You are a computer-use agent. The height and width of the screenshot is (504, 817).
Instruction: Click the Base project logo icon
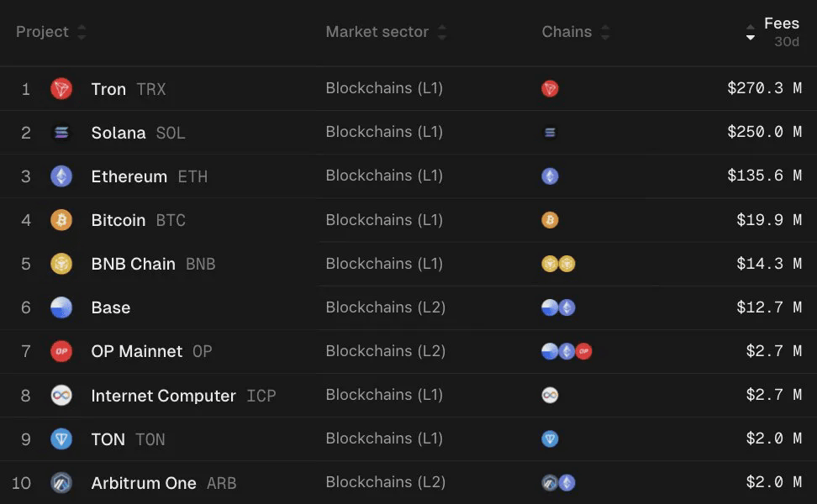pos(61,307)
